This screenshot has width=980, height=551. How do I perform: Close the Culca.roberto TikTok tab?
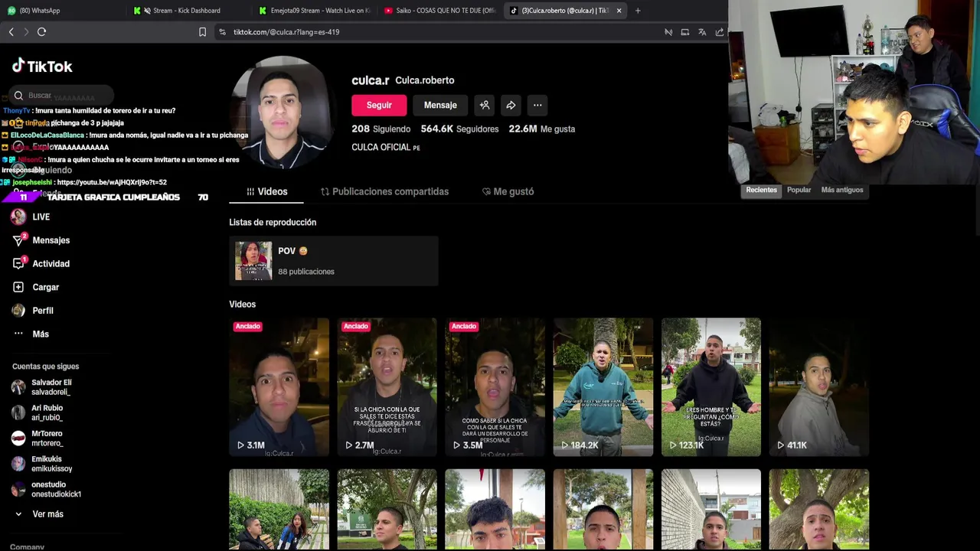click(619, 11)
